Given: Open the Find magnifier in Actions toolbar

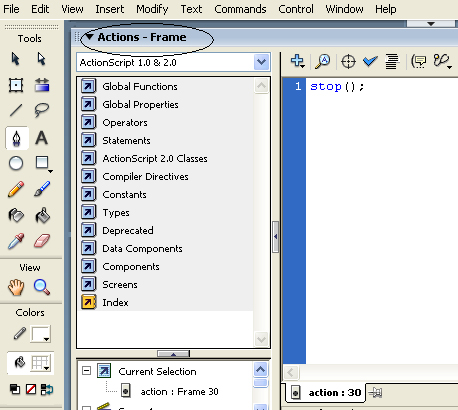Looking at the screenshot, I should tap(322, 62).
